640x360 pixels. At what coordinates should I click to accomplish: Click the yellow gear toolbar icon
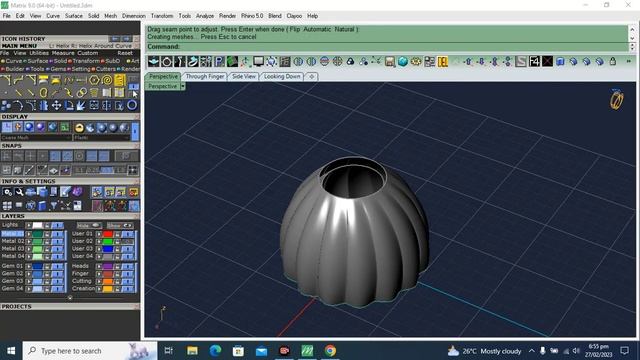(416, 62)
